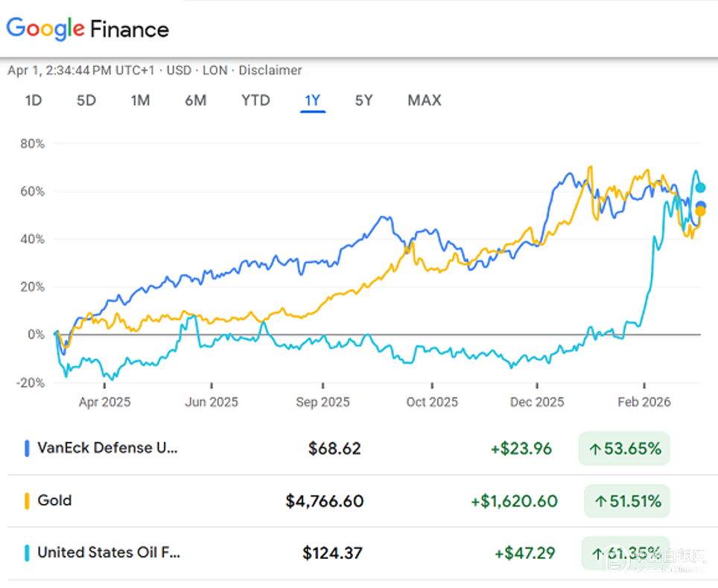Open the Gold row
Viewport: 718px width, 588px height.
pyautogui.click(x=54, y=500)
